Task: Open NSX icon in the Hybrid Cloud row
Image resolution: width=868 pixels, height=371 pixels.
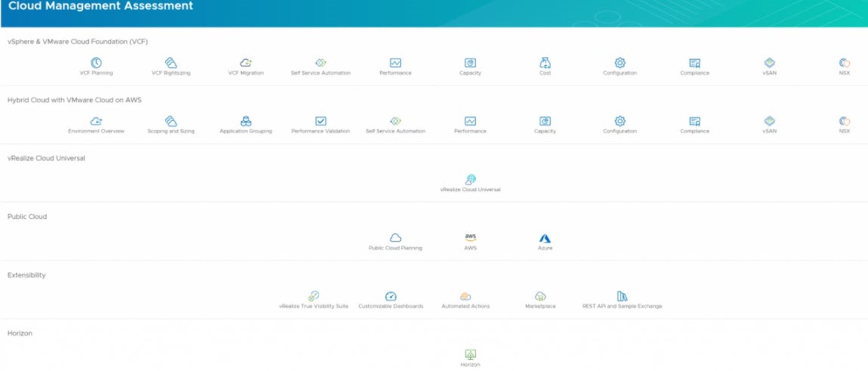Action: [844, 121]
